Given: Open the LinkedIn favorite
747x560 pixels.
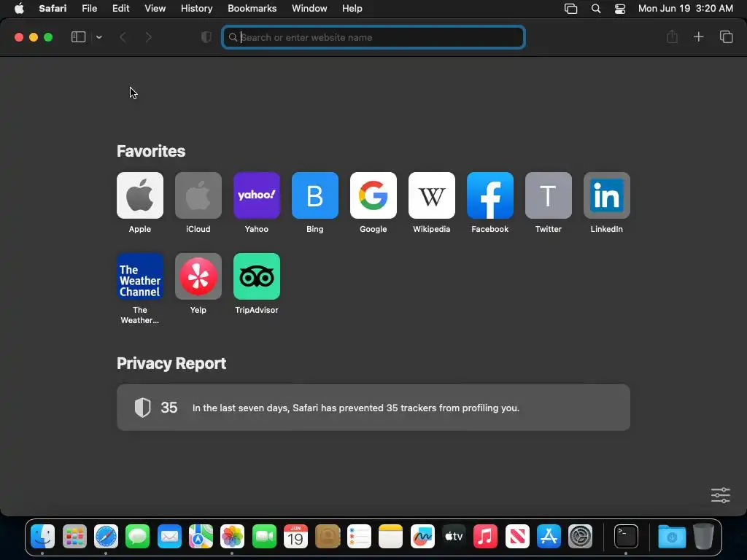Looking at the screenshot, I should (x=606, y=195).
